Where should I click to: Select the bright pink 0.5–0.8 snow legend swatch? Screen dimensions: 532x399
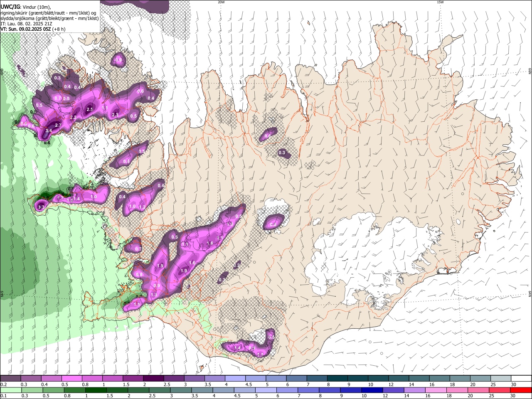coord(71,379)
